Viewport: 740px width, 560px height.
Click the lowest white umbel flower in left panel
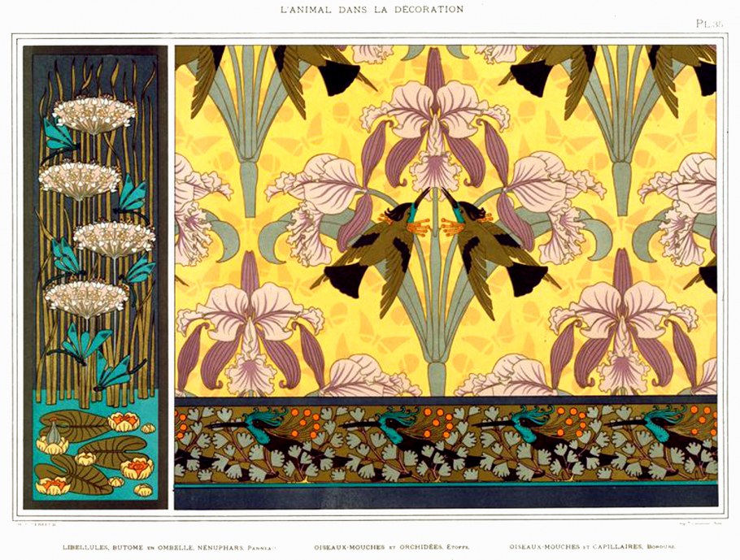85,298
